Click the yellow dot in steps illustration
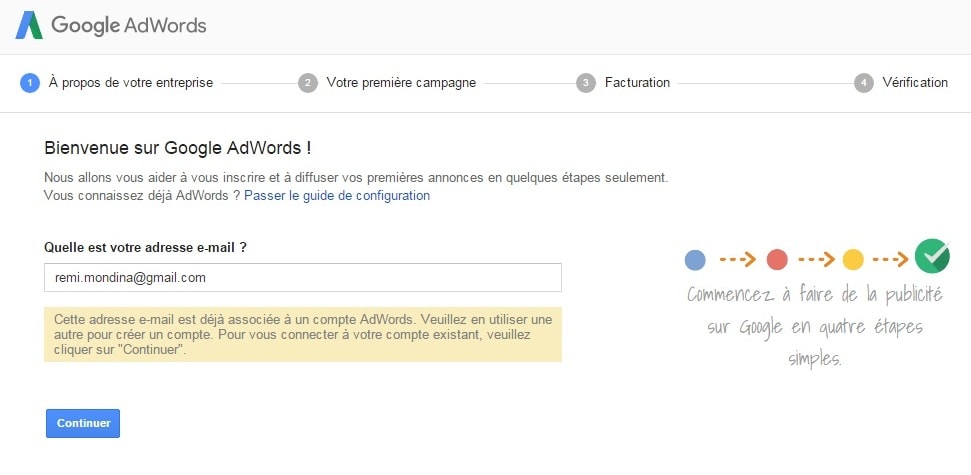Image resolution: width=971 pixels, height=475 pixels. pos(853,259)
